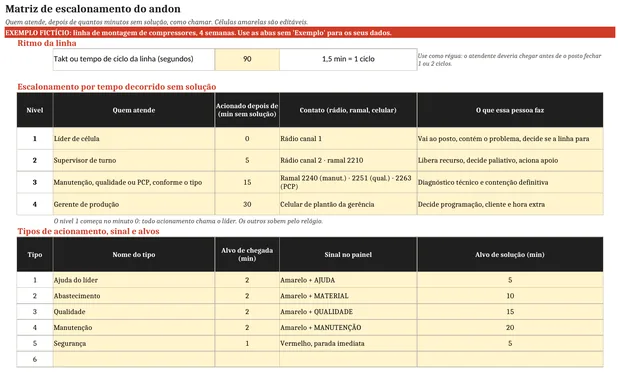Click the 'Nome do tipo' column header
620x372 pixels.
pyautogui.click(x=134, y=255)
